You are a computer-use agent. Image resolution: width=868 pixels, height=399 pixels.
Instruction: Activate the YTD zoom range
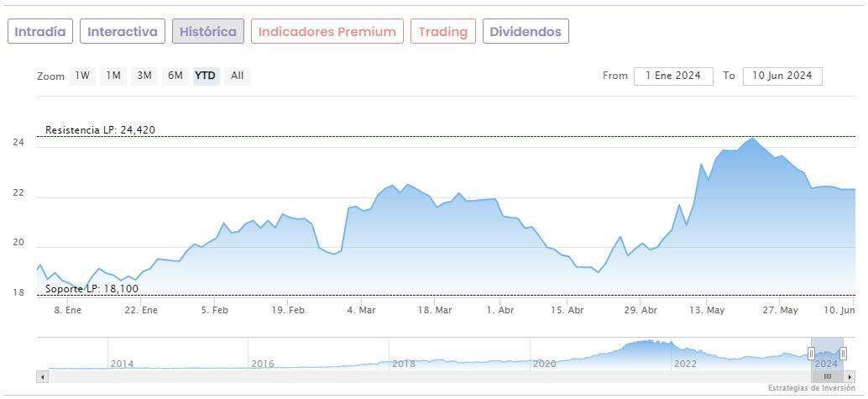(206, 76)
